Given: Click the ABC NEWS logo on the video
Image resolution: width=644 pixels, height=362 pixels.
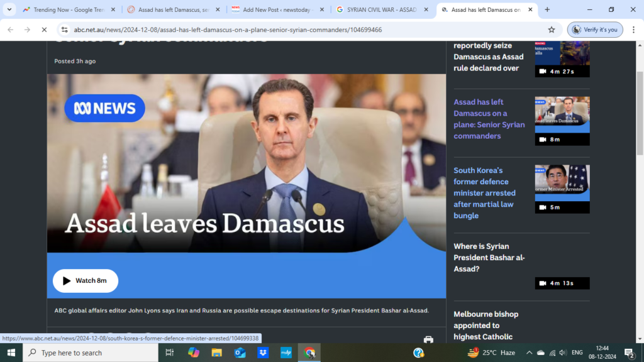Looking at the screenshot, I should point(105,108).
